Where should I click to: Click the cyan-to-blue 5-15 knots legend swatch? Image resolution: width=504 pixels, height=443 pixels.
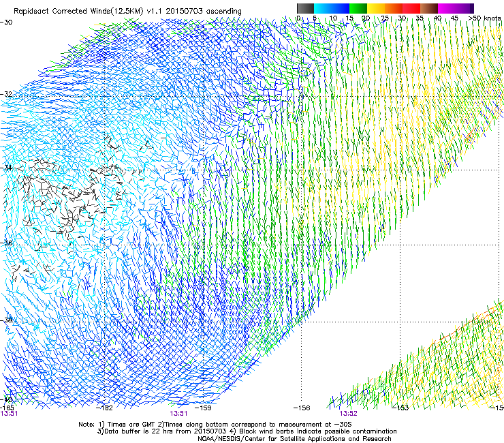pos(332,8)
